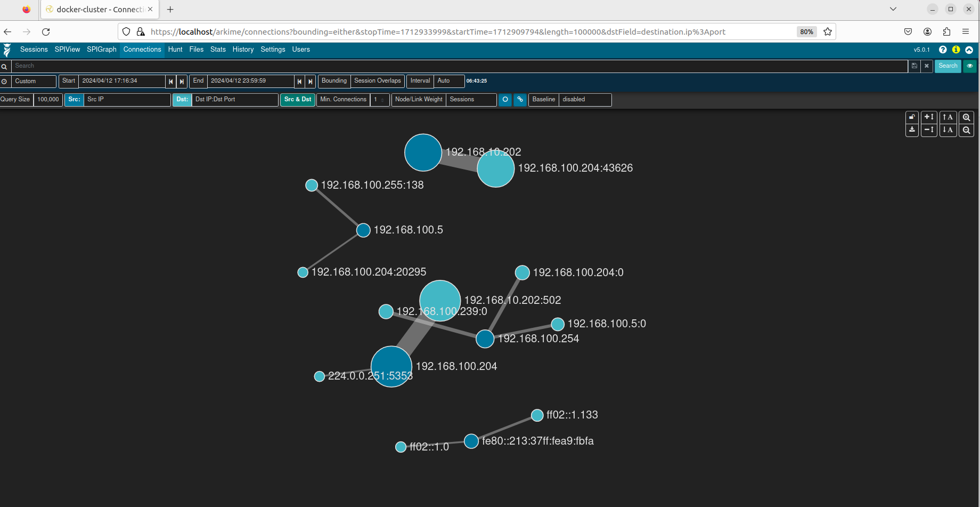The image size is (980, 507).
Task: Click the 192.168.100.204 graph node
Action: [391, 366]
